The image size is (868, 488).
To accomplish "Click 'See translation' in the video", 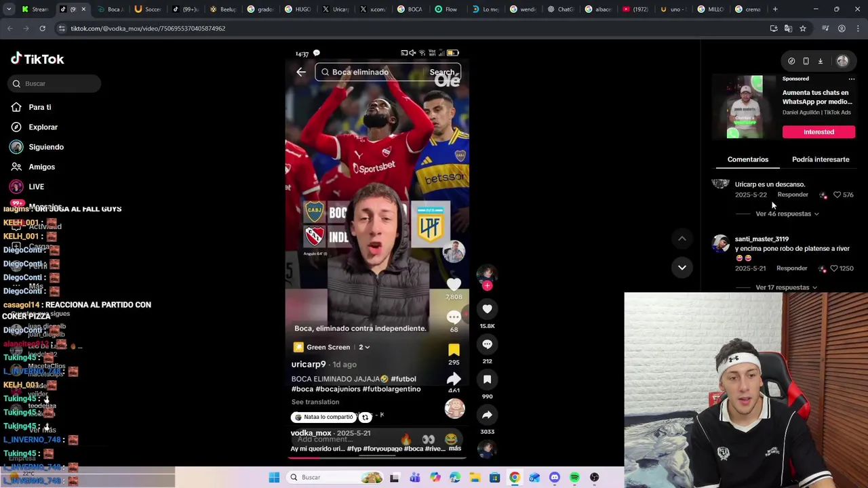I will tap(315, 402).
